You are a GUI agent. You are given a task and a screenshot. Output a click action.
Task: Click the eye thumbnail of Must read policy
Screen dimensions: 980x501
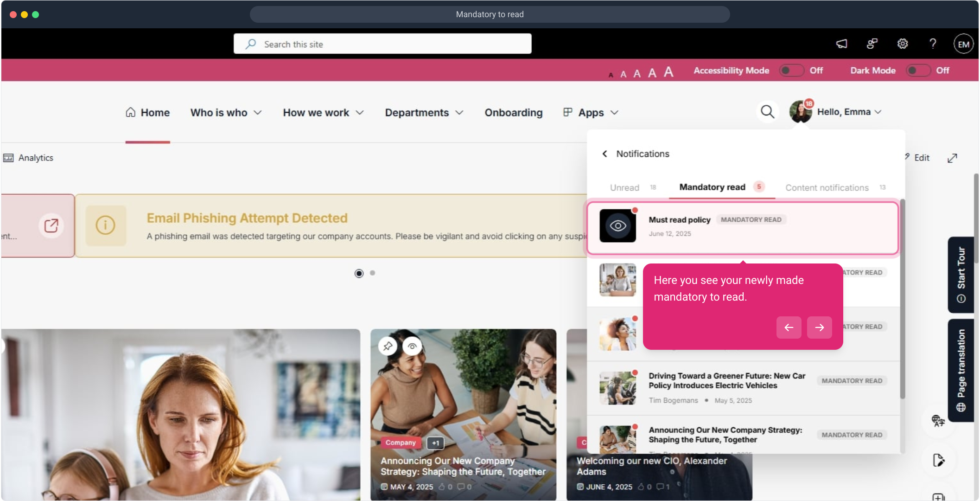click(x=618, y=226)
